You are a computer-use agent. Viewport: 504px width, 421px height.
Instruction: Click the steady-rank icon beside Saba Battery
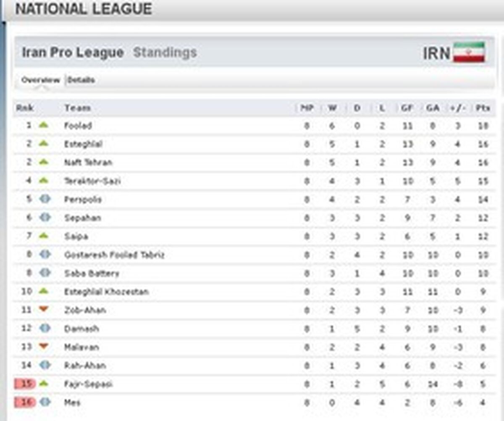[x=45, y=273]
